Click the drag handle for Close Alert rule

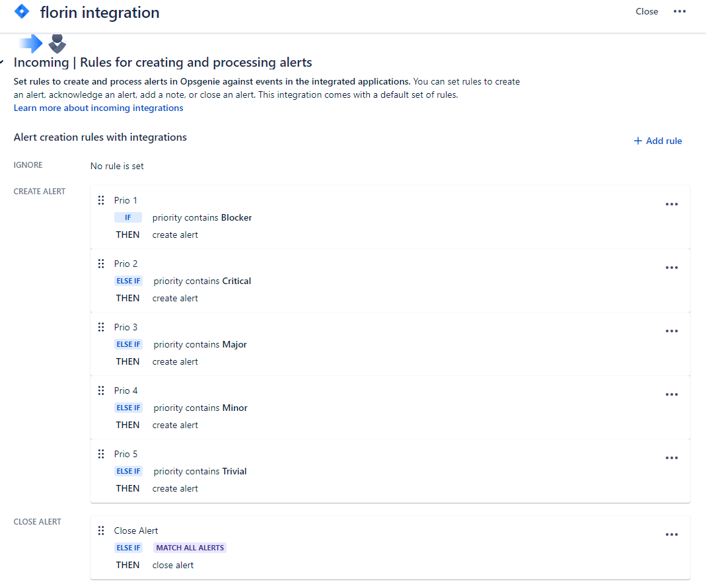click(x=101, y=531)
